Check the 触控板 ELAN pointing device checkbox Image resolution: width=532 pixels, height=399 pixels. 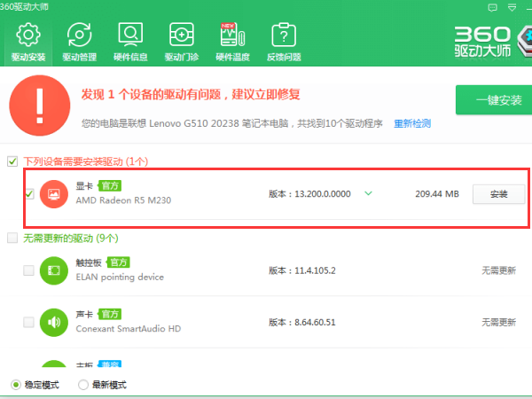point(28,270)
